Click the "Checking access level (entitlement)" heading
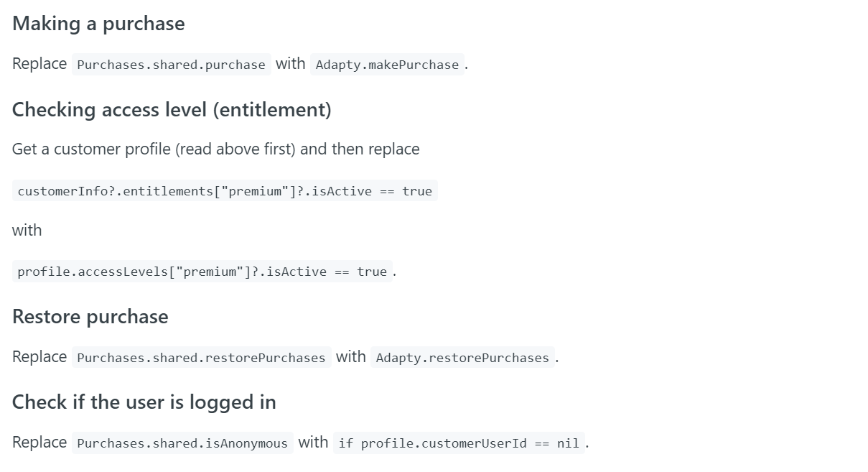 click(172, 110)
